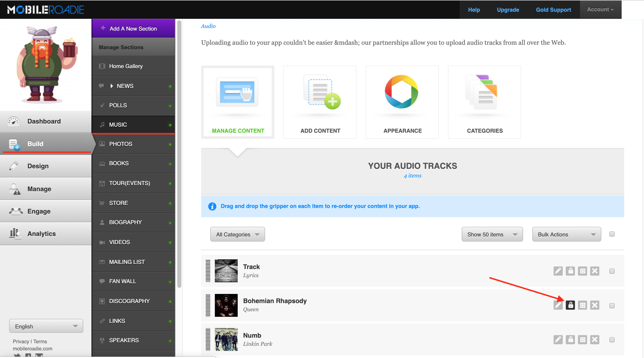This screenshot has width=644, height=358.
Task: Delete Numb with the X icon
Action: coord(594,339)
